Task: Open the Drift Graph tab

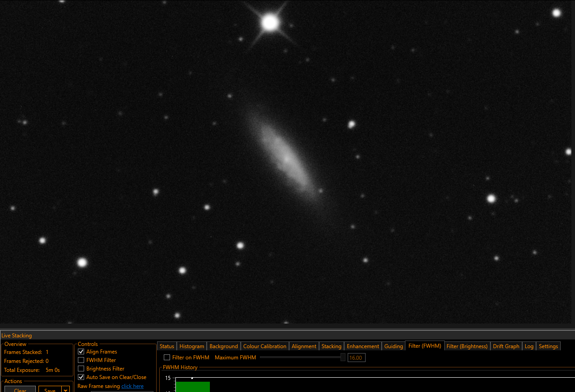Action: (x=506, y=346)
